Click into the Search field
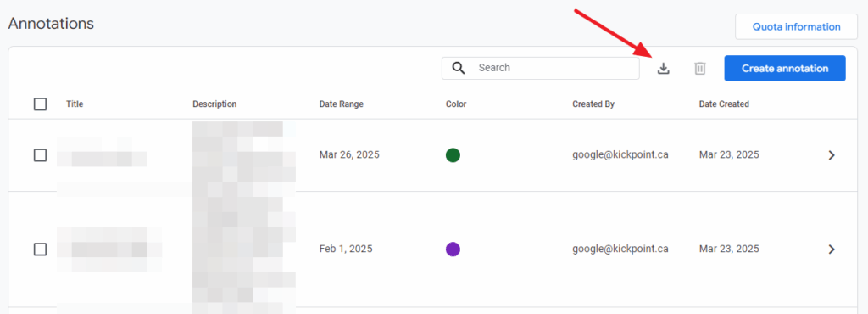The image size is (868, 314). coord(540,68)
